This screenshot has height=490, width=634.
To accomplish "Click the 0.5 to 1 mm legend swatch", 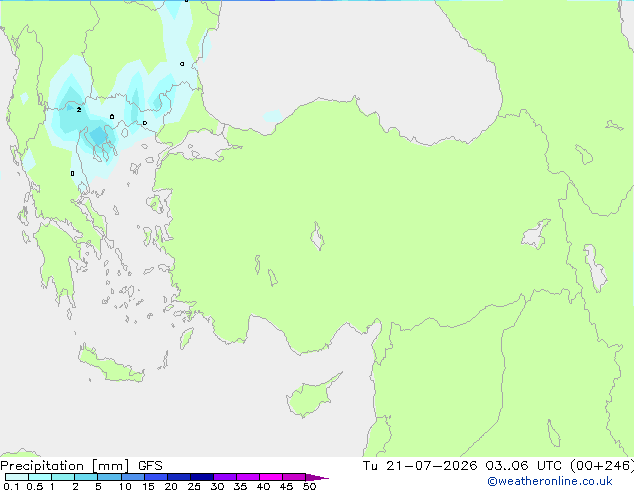I will point(40,477).
